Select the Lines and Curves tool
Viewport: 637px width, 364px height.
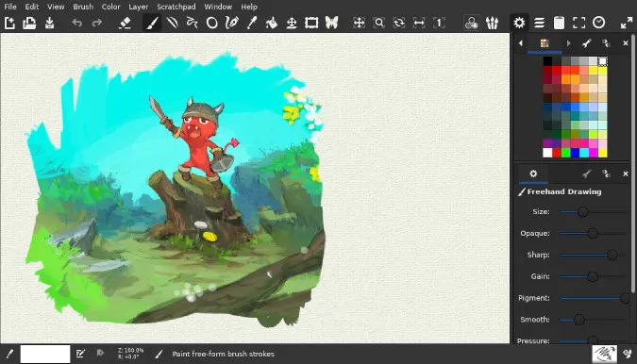173,24
